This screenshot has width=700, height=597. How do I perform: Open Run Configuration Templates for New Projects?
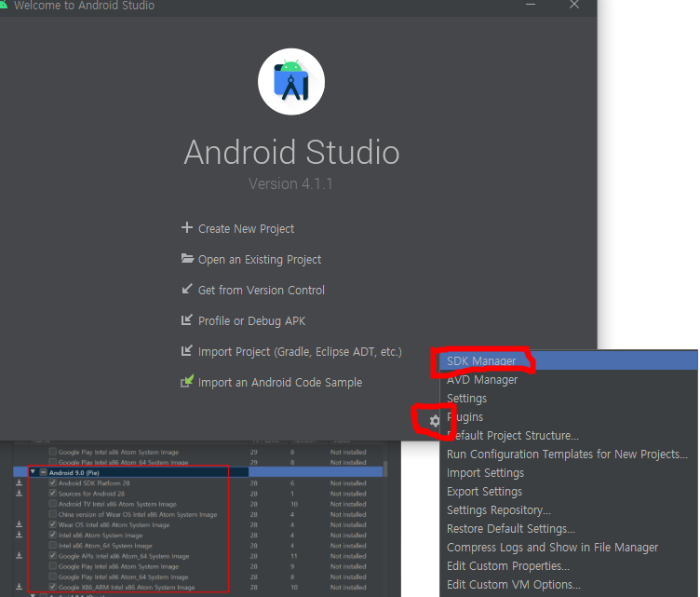569,455
